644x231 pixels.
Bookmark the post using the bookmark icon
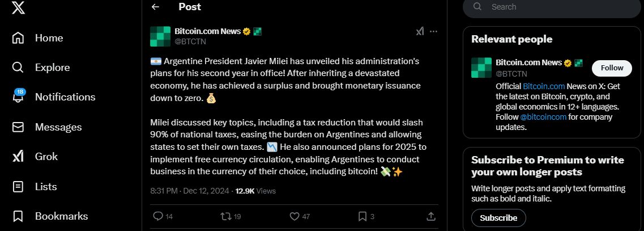(x=362, y=216)
